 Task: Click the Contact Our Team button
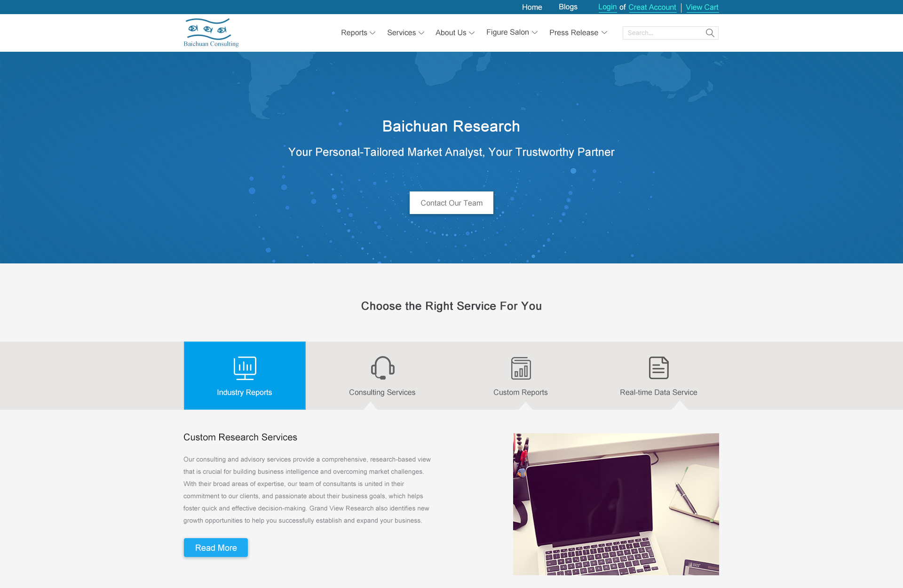pos(451,202)
